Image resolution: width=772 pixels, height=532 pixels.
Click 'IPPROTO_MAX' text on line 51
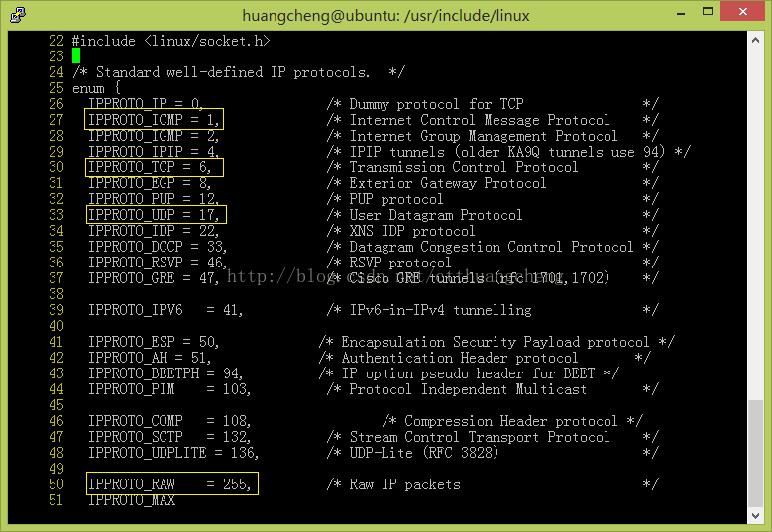tap(132, 500)
